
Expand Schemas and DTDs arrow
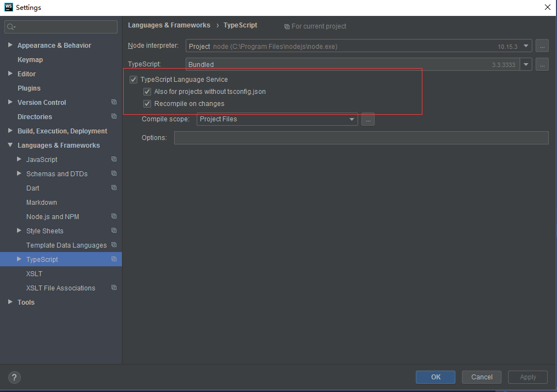tap(19, 173)
